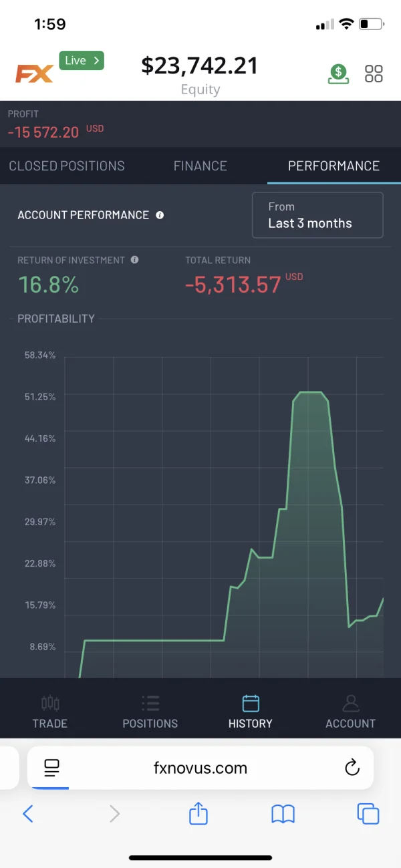401x868 pixels.
Task: Switch to the Closed Positions tab
Action: 67,166
